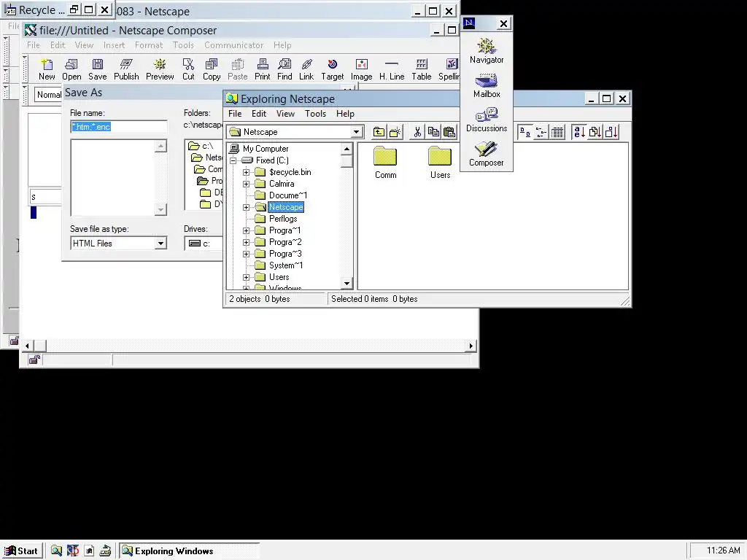Click the scissors cut icon in Explorer toolbar
This screenshot has width=747, height=560.
point(417,132)
